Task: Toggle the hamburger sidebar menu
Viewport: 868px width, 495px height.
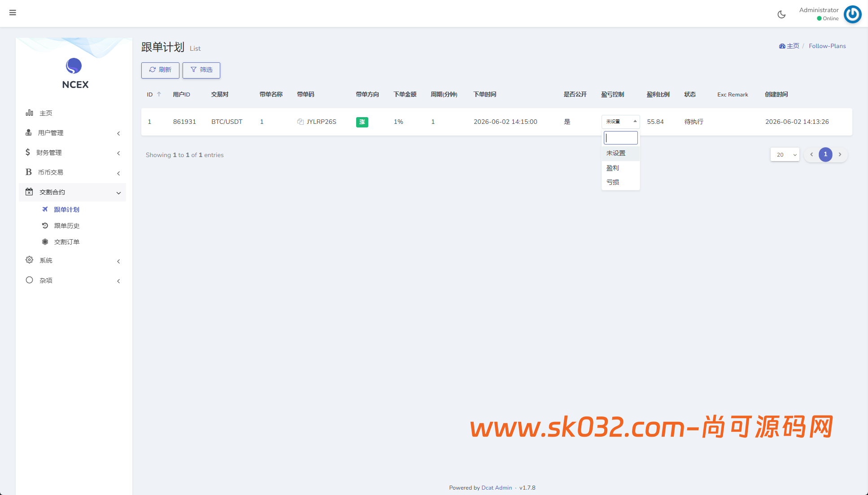Action: point(13,13)
